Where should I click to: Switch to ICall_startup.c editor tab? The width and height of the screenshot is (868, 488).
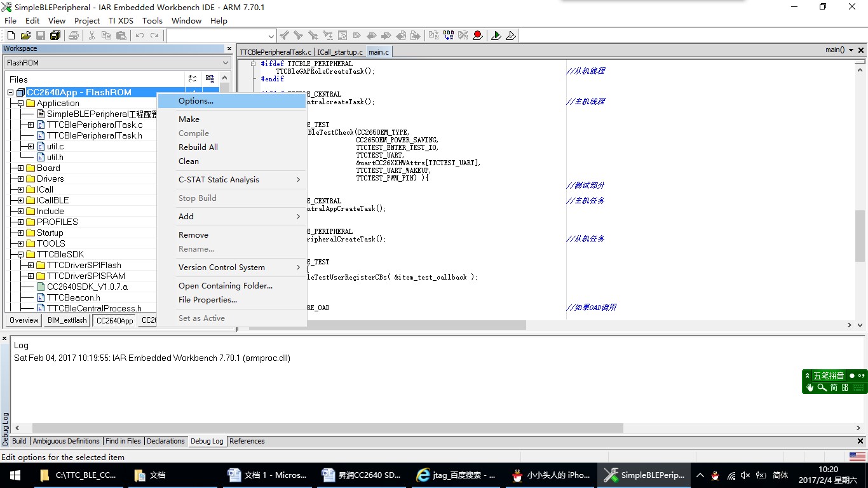point(340,51)
